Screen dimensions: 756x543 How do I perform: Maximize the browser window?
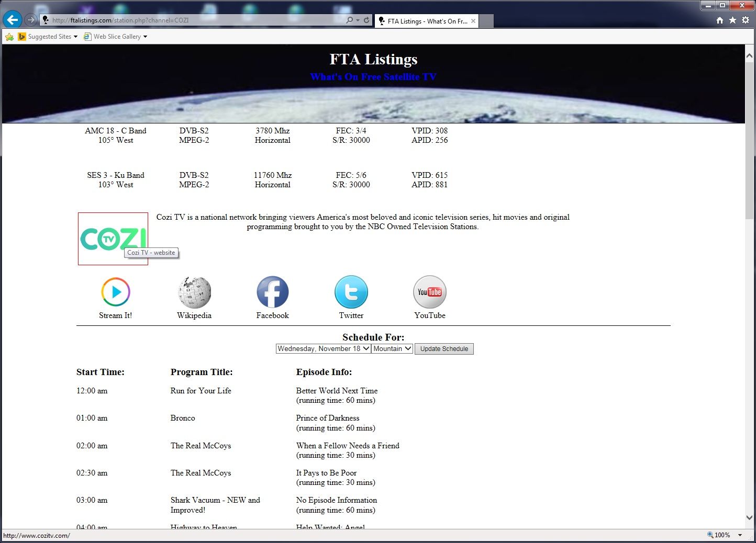coord(722,5)
